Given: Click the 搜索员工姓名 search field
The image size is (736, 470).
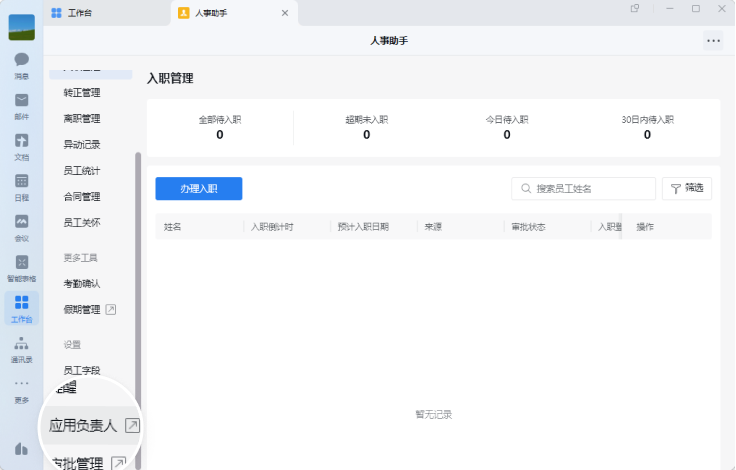Looking at the screenshot, I should click(x=583, y=188).
